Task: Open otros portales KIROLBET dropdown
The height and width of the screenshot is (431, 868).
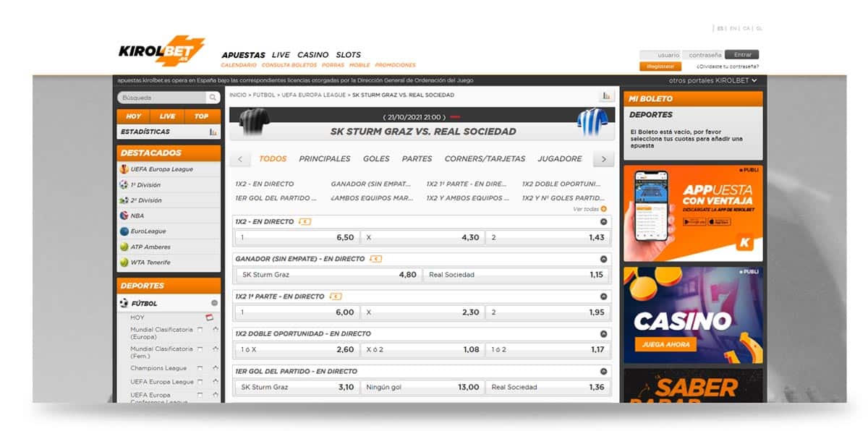Action: (713, 80)
